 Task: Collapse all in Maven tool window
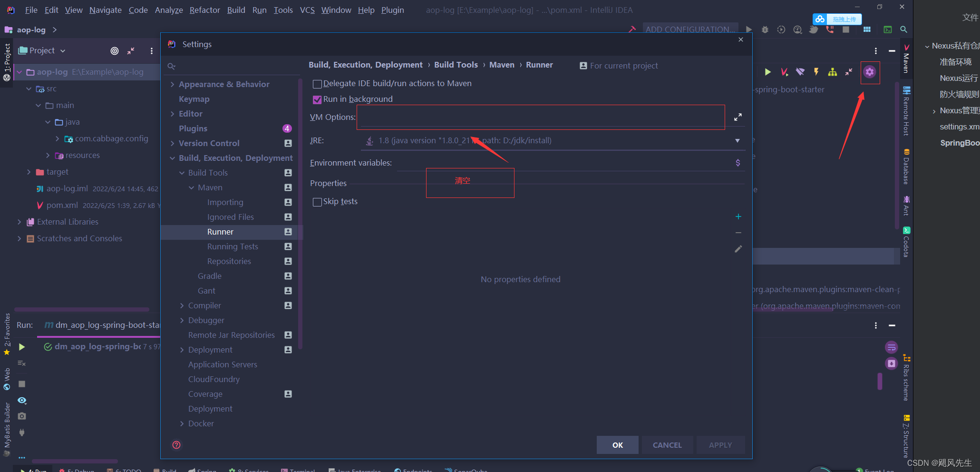[x=849, y=72]
